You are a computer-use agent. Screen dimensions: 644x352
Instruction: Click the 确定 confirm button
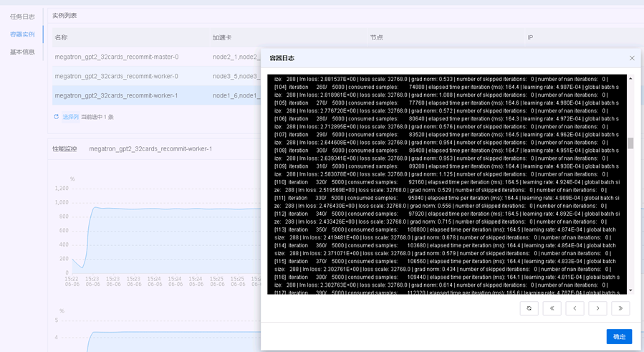[619, 336]
